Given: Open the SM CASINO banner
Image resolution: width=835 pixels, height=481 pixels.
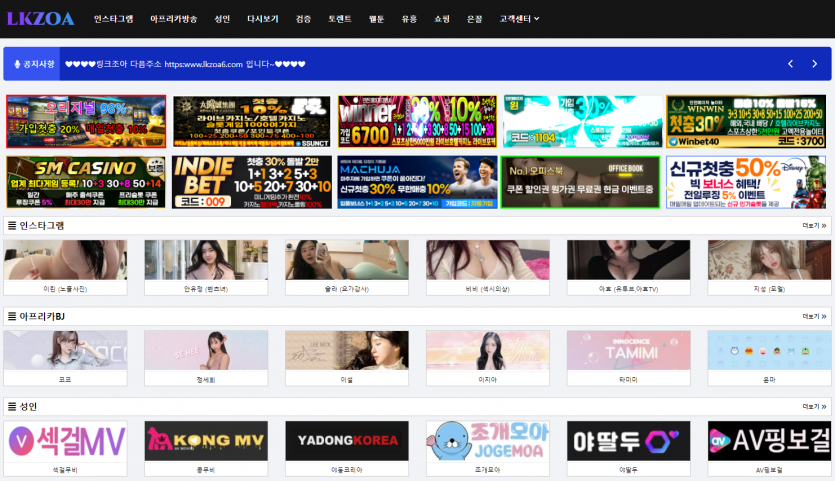Looking at the screenshot, I should tap(86, 182).
